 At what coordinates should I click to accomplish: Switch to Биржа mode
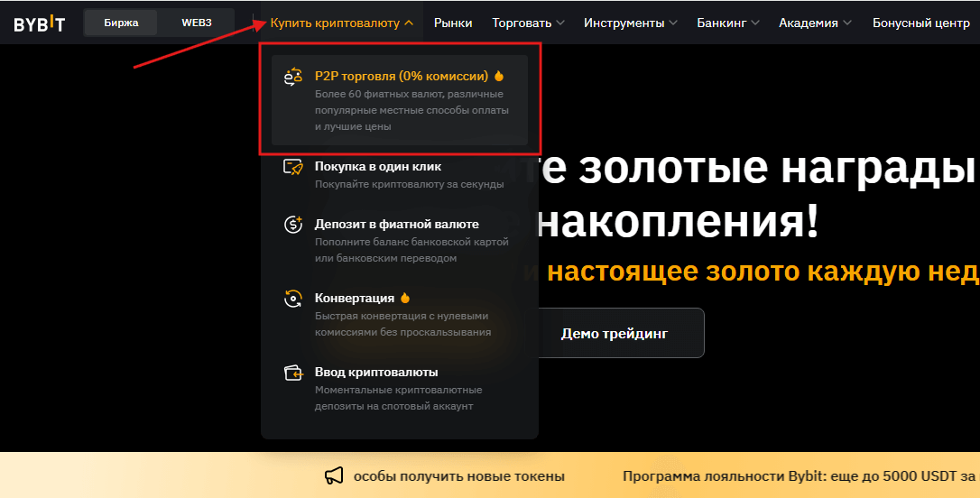point(121,23)
